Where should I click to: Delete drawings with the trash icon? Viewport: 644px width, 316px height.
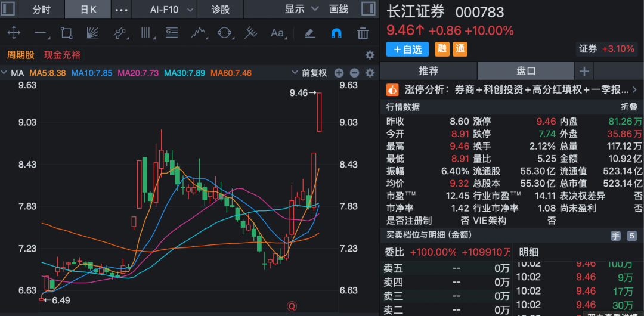(363, 33)
